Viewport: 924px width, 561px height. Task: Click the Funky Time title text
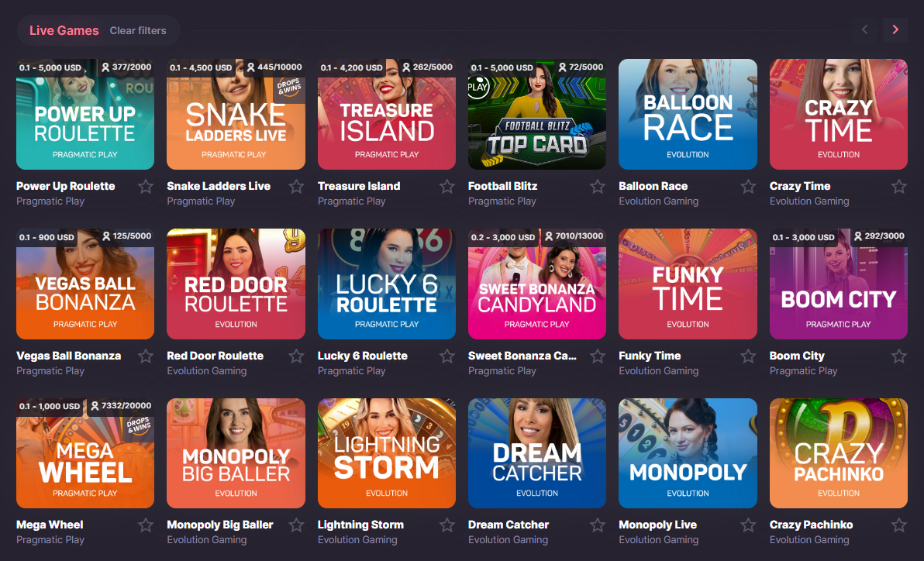tap(650, 356)
